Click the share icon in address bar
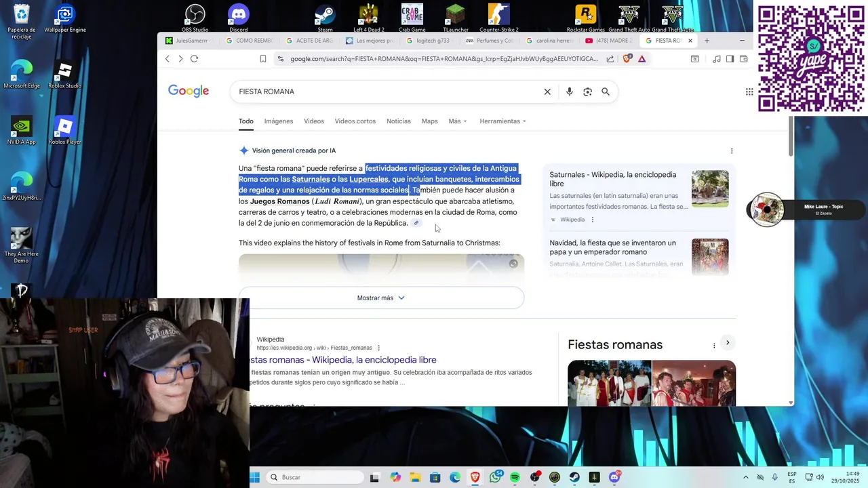This screenshot has width=868, height=488. click(x=610, y=59)
